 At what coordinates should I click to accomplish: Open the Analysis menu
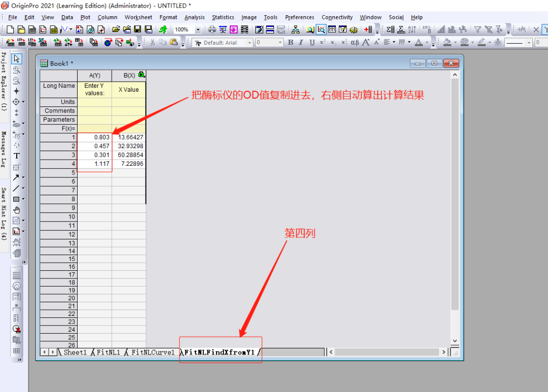(x=194, y=17)
